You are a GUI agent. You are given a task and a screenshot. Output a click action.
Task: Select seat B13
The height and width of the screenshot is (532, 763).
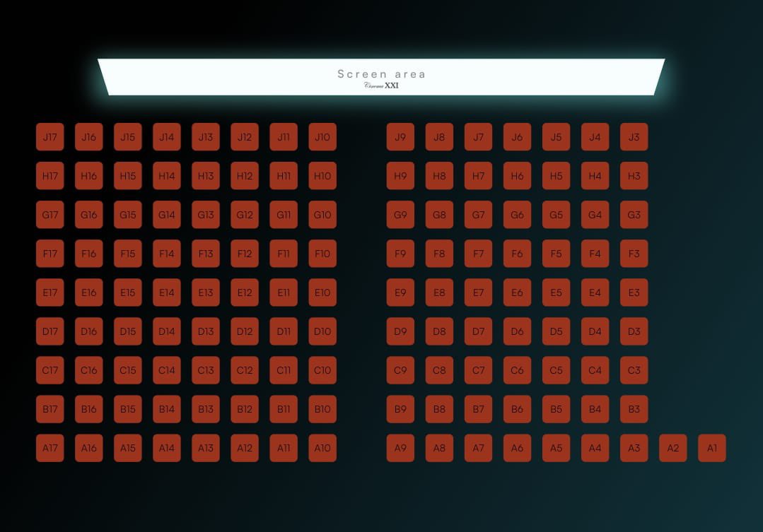[206, 409]
